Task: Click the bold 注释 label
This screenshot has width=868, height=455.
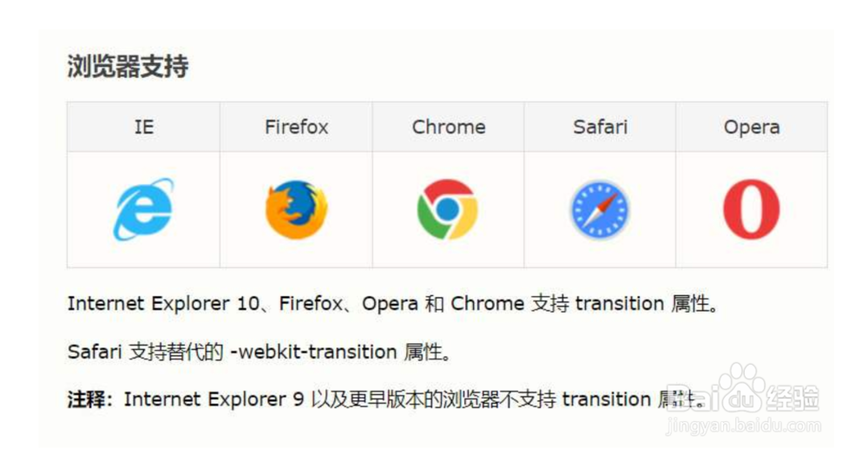Action: 89,399
